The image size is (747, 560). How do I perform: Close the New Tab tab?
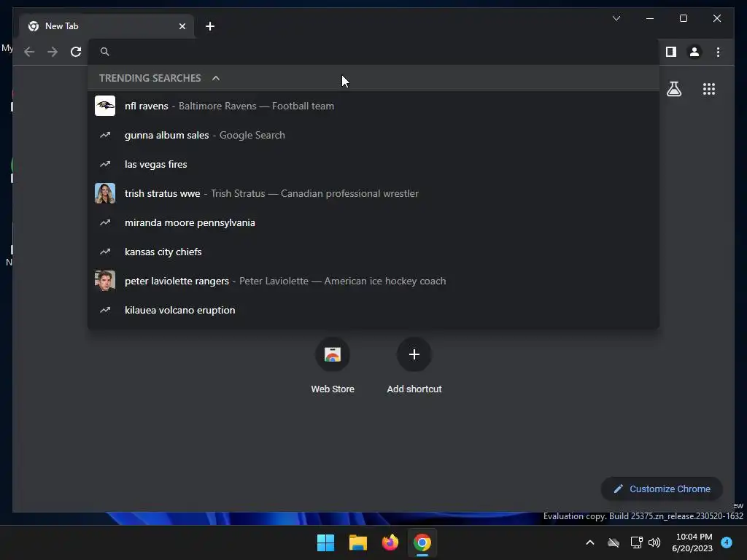[182, 26]
